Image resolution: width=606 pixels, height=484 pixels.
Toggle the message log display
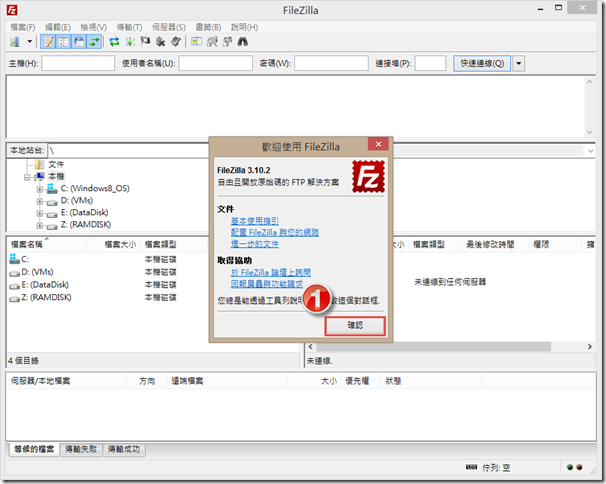tap(48, 41)
